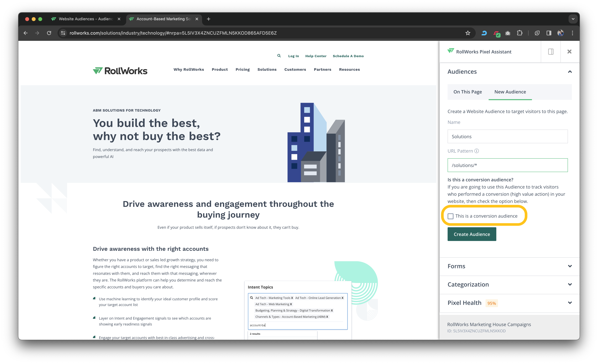Bookmark this page with the star icon
This screenshot has height=364, width=598.
click(468, 33)
